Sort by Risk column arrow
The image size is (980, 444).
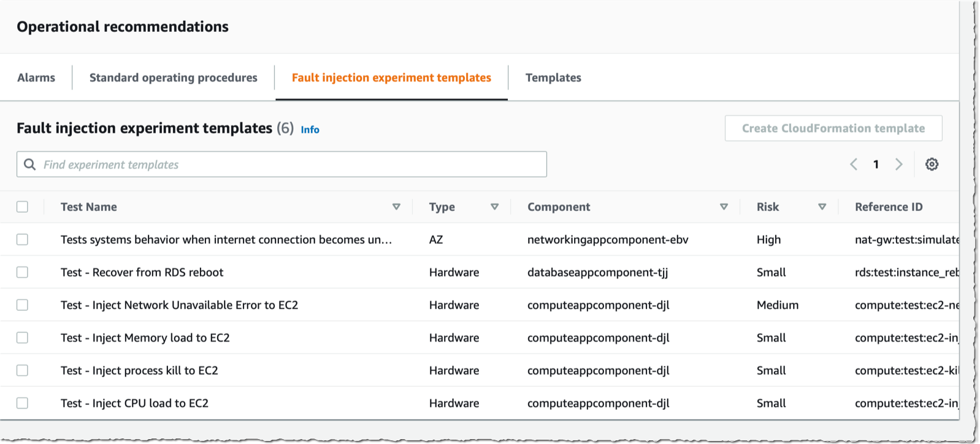(x=822, y=207)
